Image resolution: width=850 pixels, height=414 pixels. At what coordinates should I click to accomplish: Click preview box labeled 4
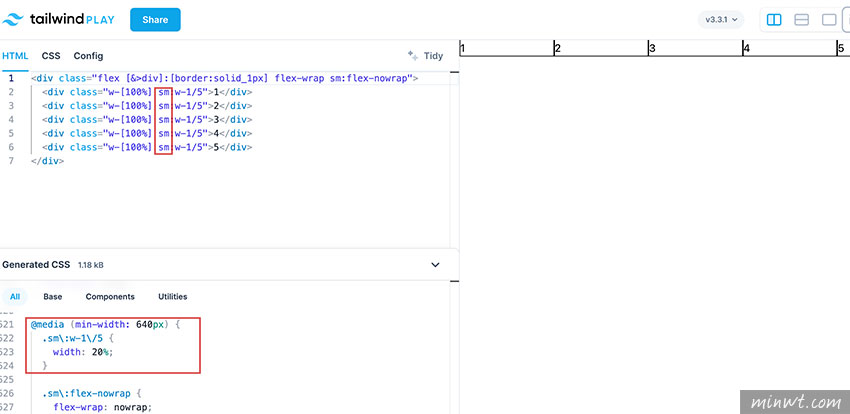click(x=789, y=48)
